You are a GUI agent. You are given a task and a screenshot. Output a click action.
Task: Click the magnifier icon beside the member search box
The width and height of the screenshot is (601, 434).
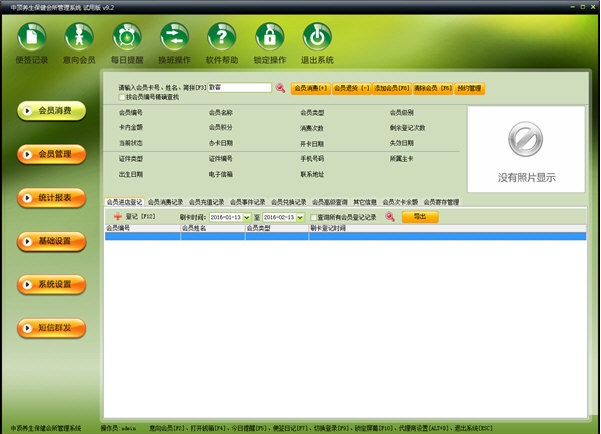[x=281, y=88]
